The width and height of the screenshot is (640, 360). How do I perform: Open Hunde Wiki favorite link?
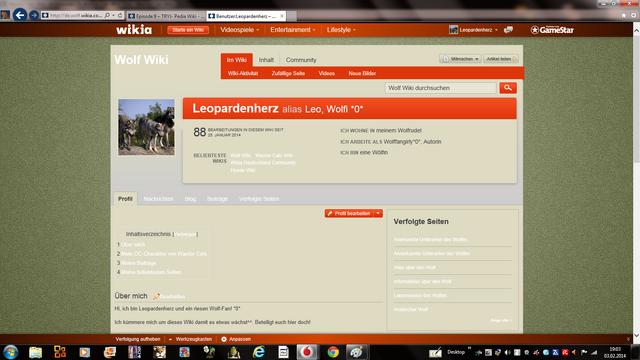pyautogui.click(x=243, y=170)
